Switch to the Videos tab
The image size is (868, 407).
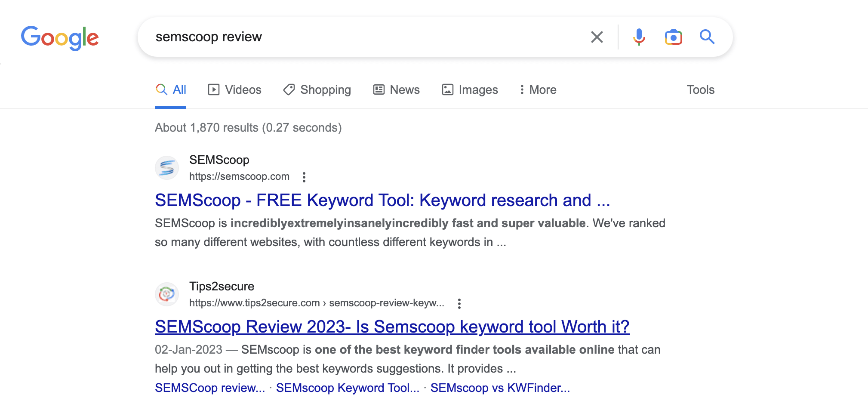234,89
